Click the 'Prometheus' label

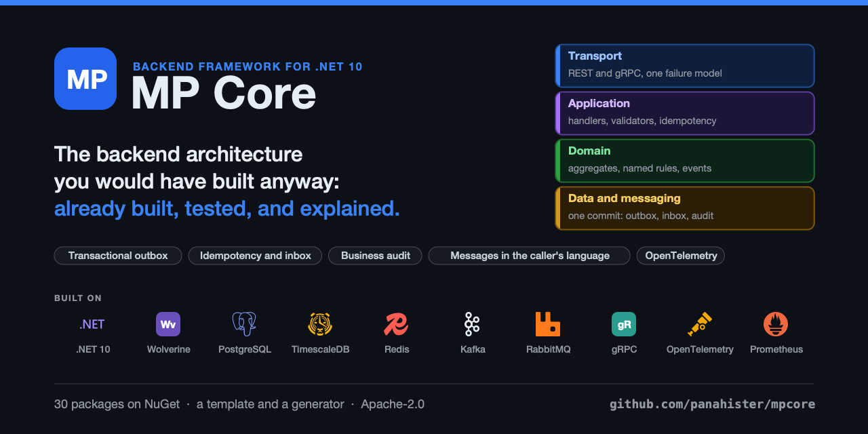click(776, 350)
